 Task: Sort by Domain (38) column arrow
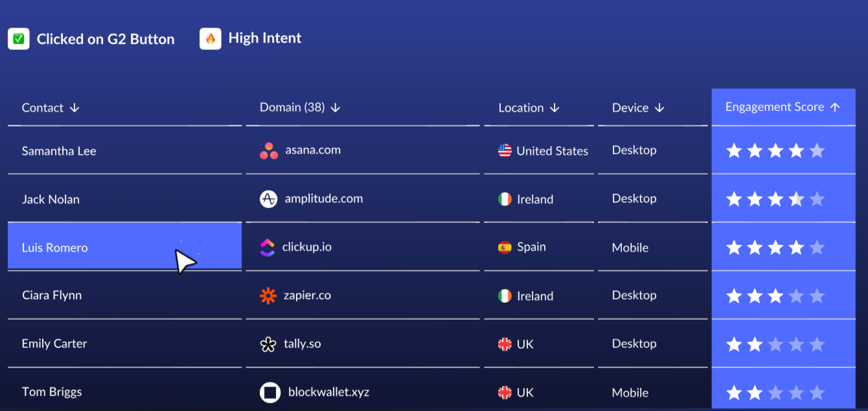pos(335,108)
